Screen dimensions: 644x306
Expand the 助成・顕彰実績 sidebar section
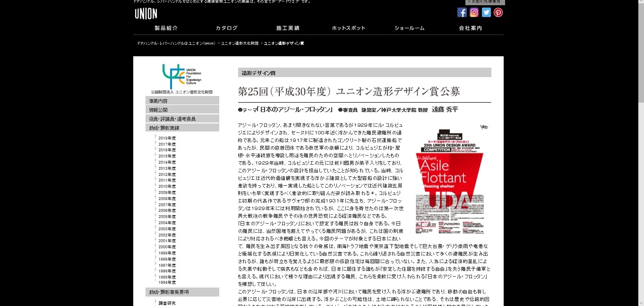(182, 128)
